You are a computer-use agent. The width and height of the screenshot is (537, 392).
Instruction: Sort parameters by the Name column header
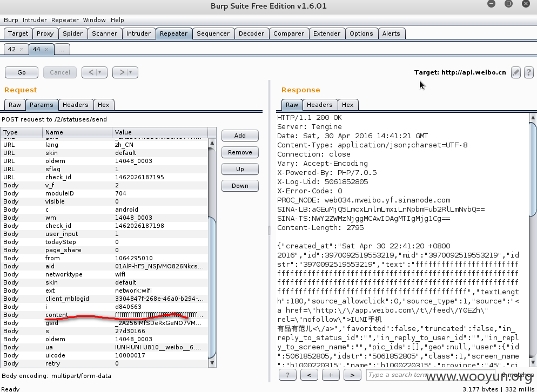pos(77,132)
